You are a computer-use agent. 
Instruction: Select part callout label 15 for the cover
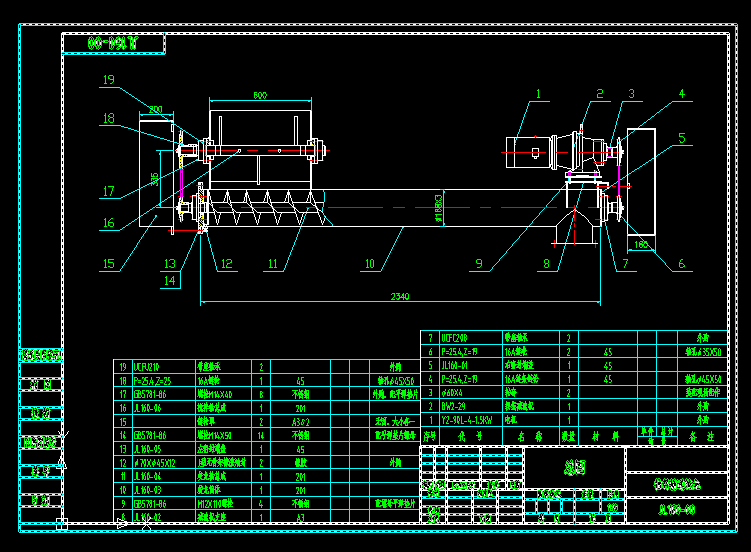pyautogui.click(x=109, y=264)
